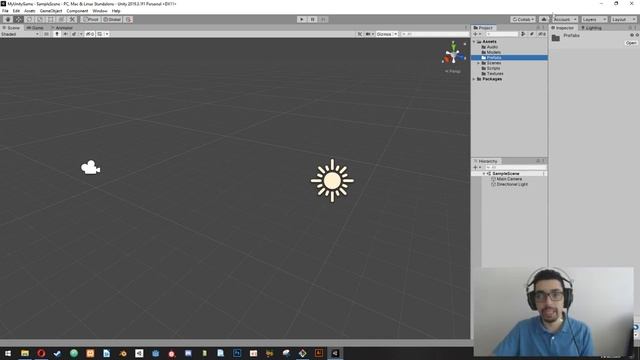Start the game with the Play button
This screenshot has height=360, width=640.
[302, 19]
